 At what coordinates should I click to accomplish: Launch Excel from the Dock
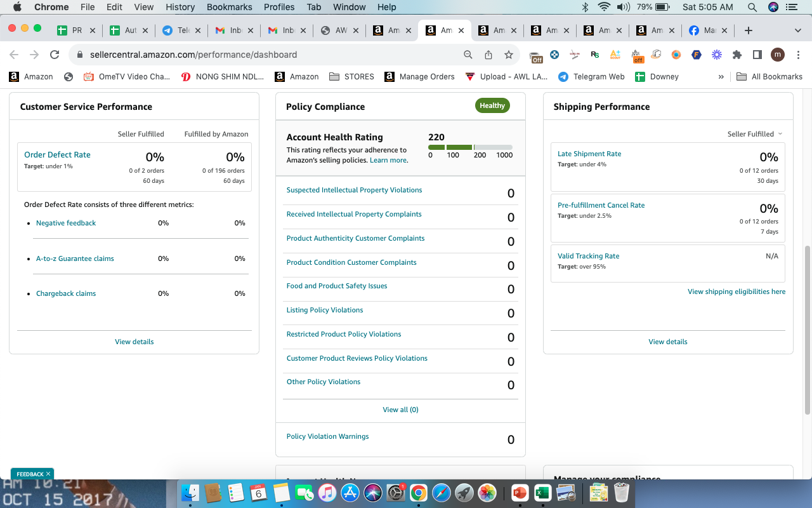(x=542, y=493)
